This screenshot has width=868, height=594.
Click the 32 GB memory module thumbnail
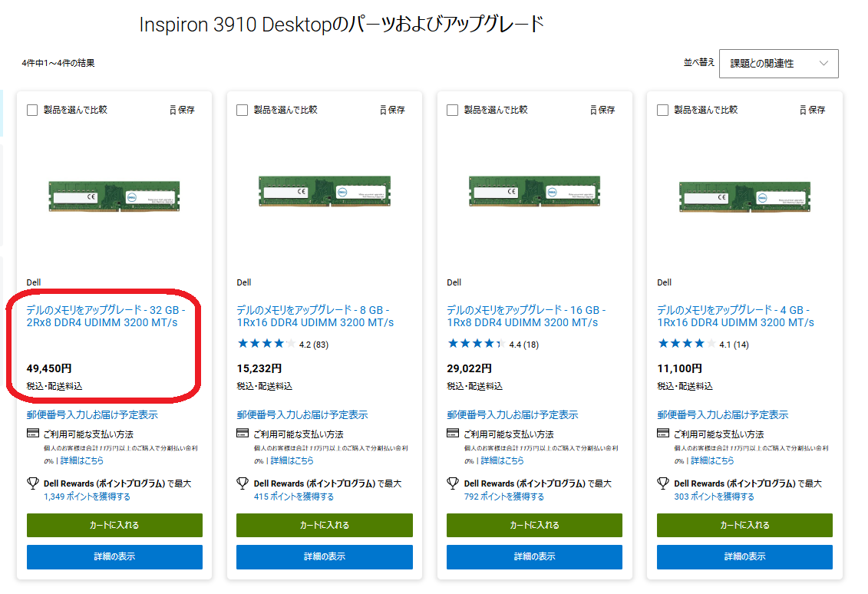point(114,196)
